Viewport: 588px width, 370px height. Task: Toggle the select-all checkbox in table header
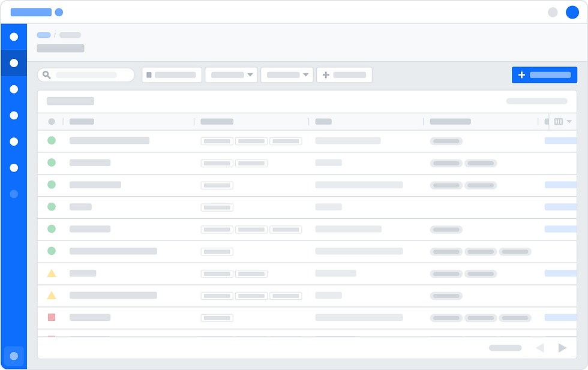pos(51,121)
